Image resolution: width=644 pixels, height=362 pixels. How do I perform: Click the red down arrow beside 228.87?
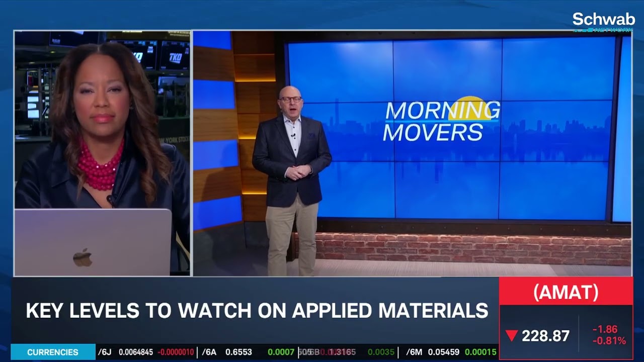click(x=511, y=336)
